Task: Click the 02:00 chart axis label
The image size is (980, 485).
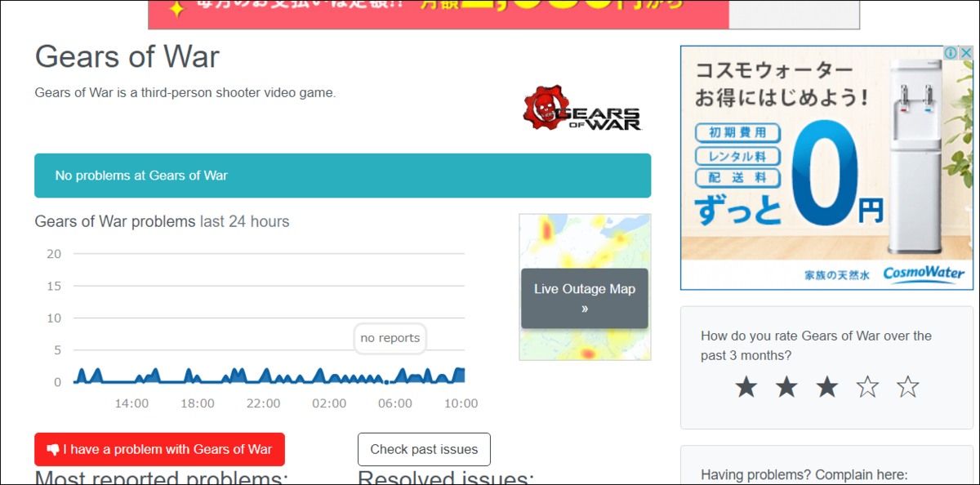Action: point(329,403)
